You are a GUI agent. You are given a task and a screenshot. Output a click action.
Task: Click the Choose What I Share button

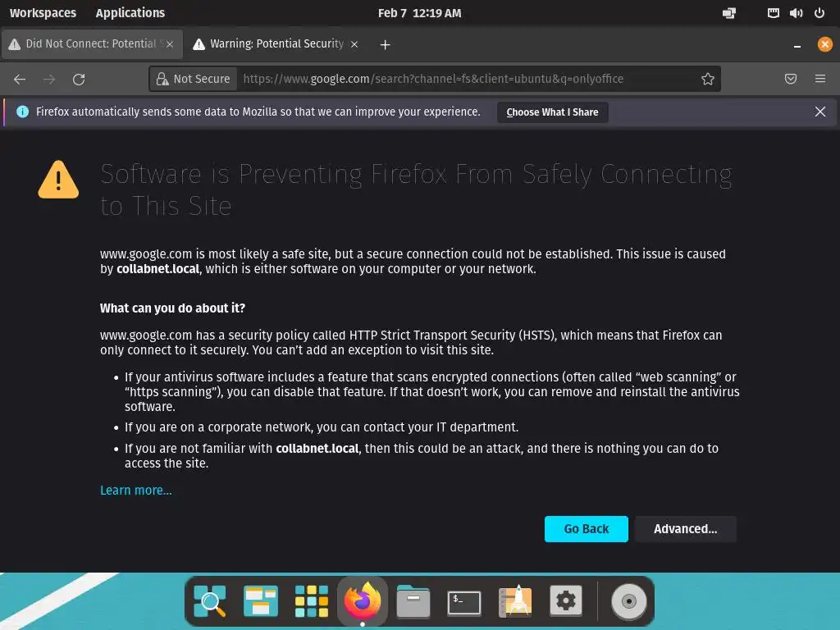552,112
